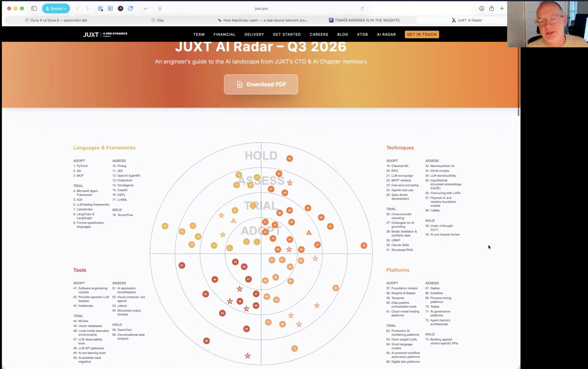Click the "57. Foundation models" list entry

[x=402, y=288]
